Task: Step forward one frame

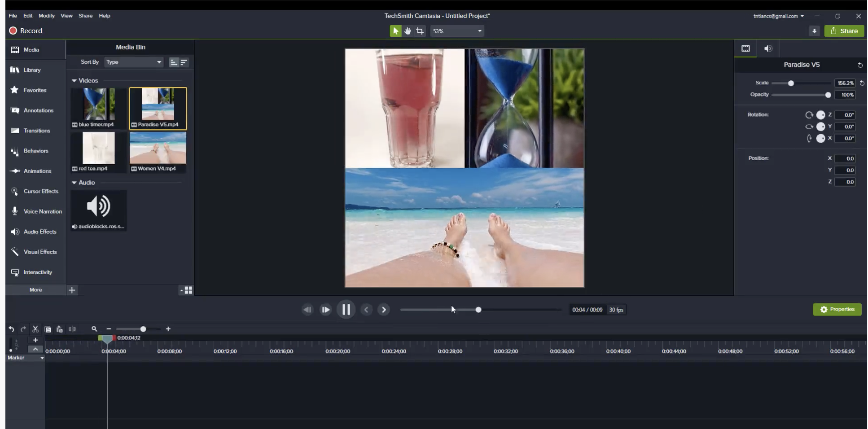Action: click(x=325, y=310)
